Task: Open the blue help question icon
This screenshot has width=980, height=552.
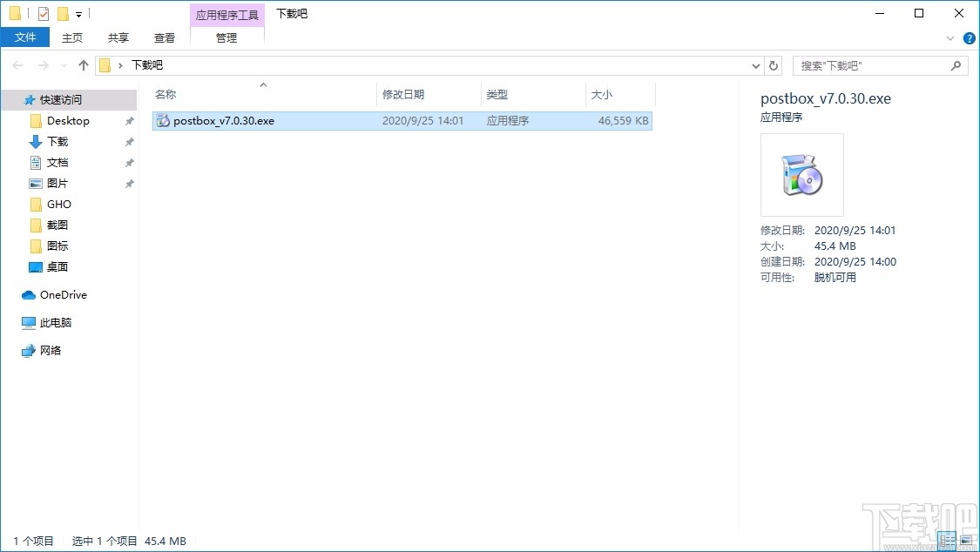Action: click(969, 38)
